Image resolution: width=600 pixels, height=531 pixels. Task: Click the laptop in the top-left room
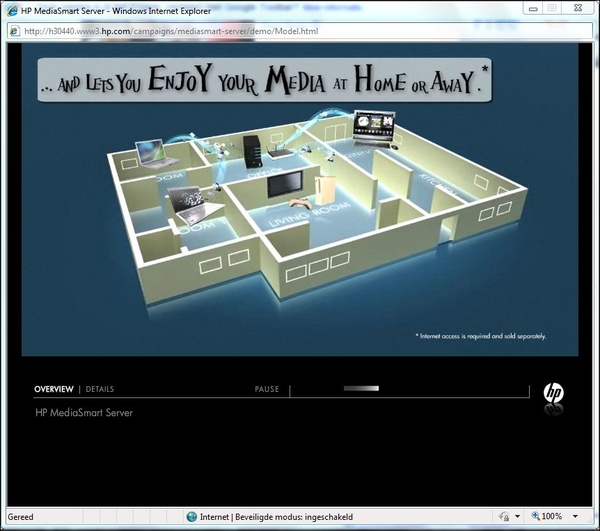tap(155, 154)
